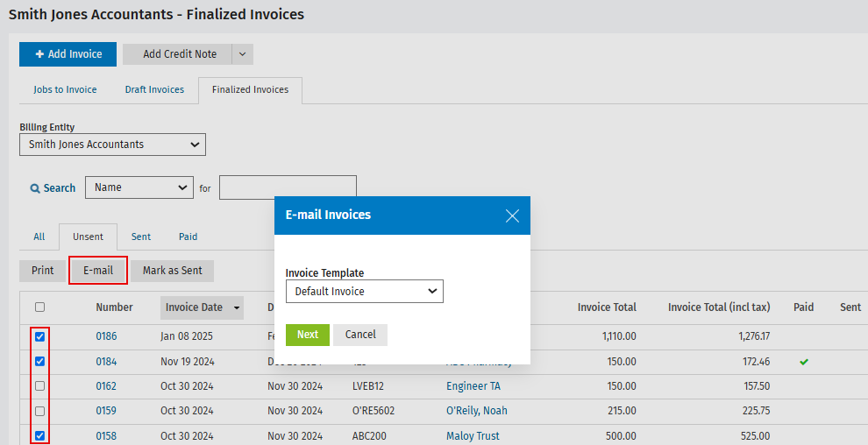Viewport: 868px width, 445px height.
Task: Click the amount 225.75
Action: click(x=756, y=411)
